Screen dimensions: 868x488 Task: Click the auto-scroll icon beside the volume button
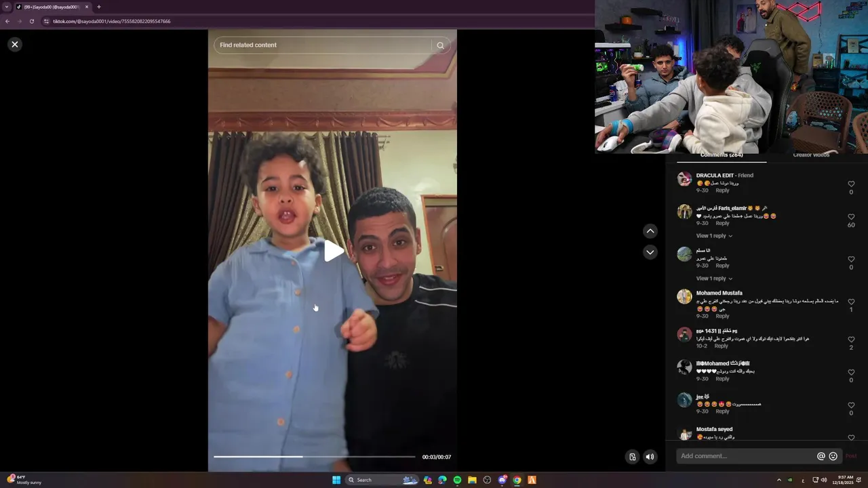tap(632, 457)
